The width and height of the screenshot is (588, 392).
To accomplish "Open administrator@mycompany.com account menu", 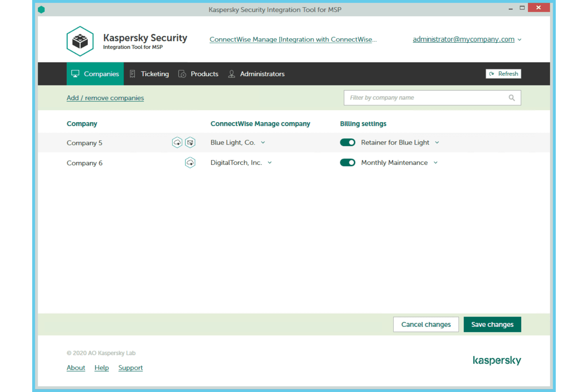I will coord(467,39).
